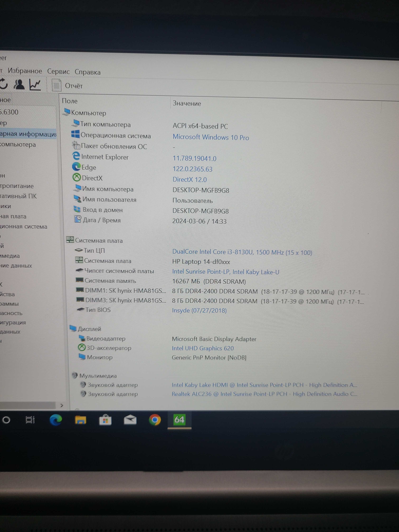Select the Microsoft Basic Display Adapter value
The height and width of the screenshot is (532, 399).
click(214, 339)
